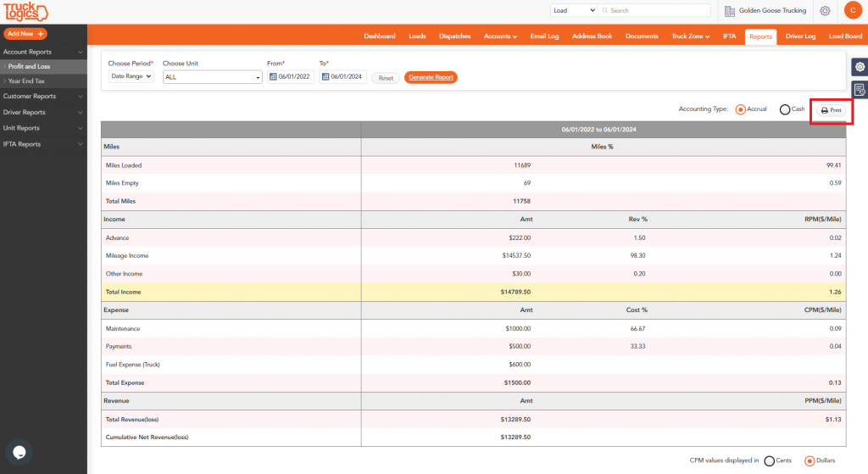Click the To date field 06/01/2024

coord(343,77)
